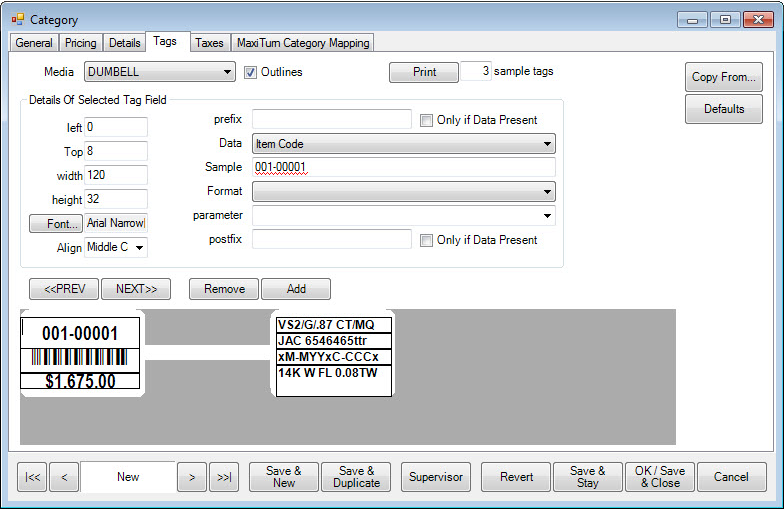This screenshot has width=784, height=510.
Task: Go to next record with > button
Action: [x=191, y=477]
